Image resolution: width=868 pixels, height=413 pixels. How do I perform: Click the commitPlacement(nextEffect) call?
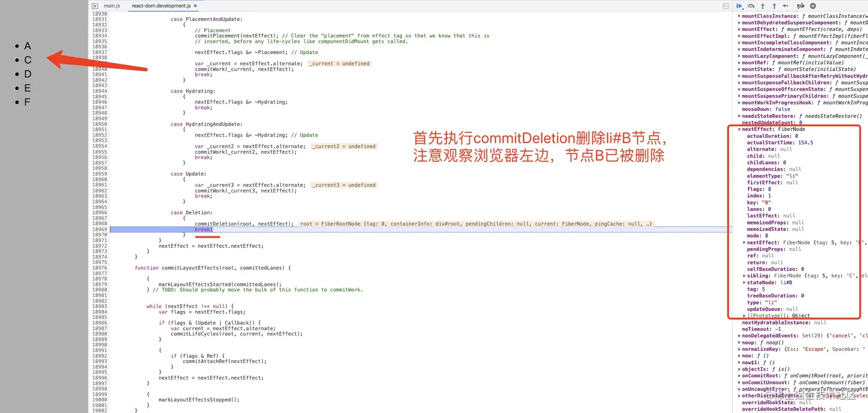click(x=237, y=36)
